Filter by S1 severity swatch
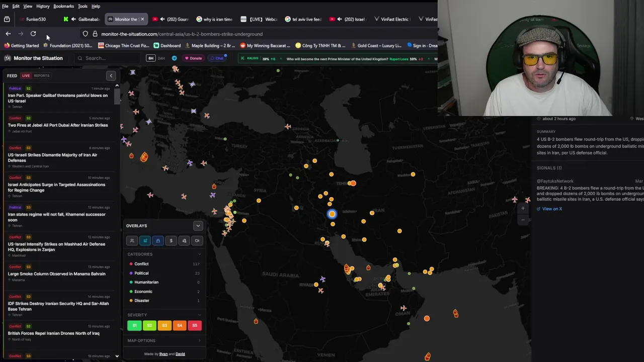Image resolution: width=644 pixels, height=362 pixels. click(134, 326)
